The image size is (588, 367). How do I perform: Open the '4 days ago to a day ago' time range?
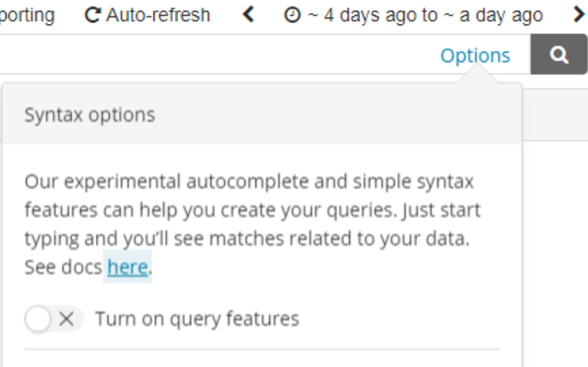coord(413,15)
